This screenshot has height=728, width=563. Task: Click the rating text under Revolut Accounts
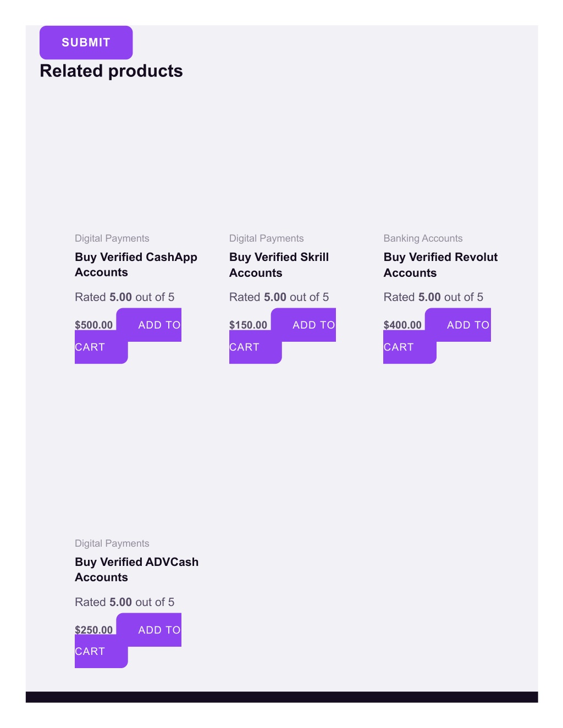433,297
